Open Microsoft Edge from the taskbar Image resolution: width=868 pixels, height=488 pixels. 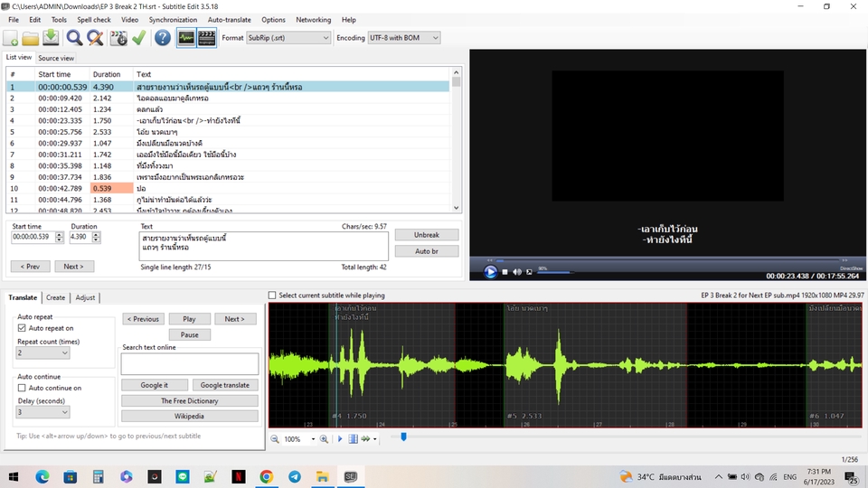(x=42, y=476)
